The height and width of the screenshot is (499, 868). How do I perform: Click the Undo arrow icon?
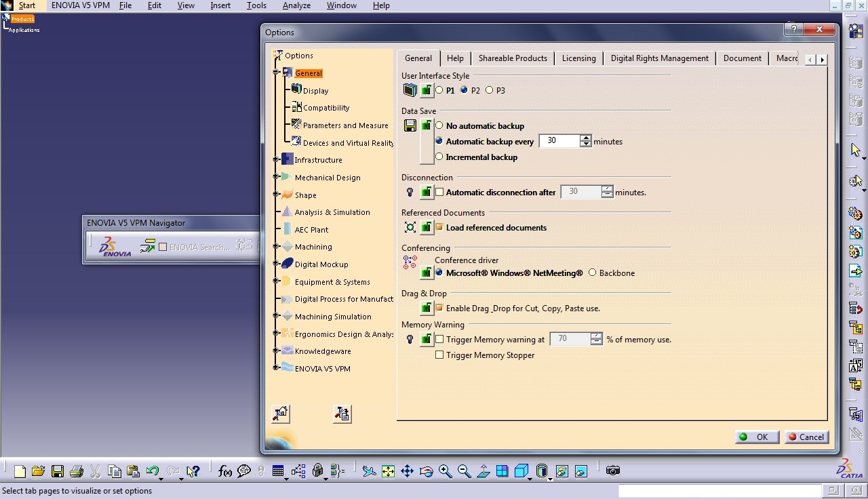pyautogui.click(x=153, y=471)
